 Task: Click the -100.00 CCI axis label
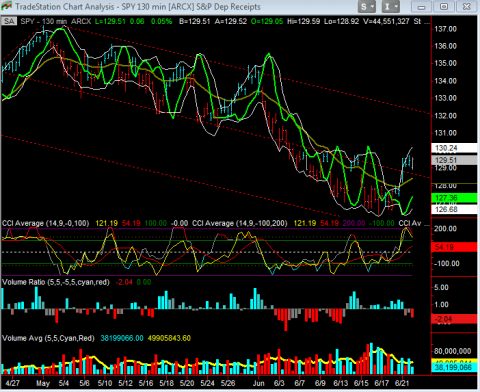coord(447,264)
